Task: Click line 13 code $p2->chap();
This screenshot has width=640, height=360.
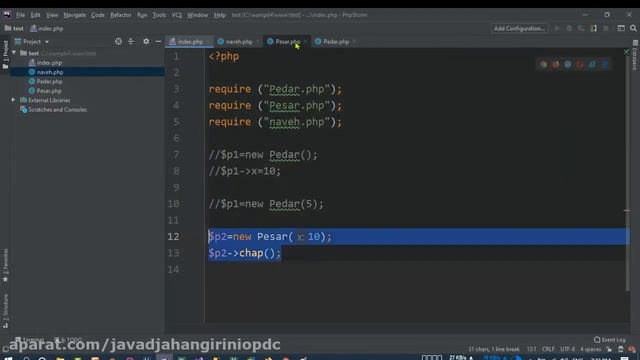Action: click(x=244, y=253)
